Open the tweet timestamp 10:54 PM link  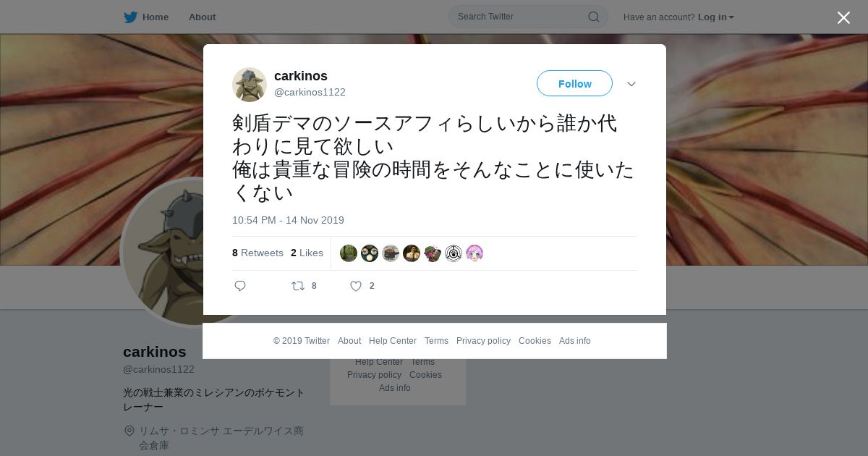(288, 220)
